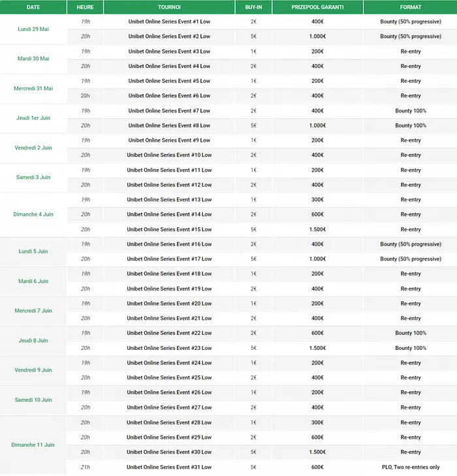Image resolution: width=457 pixels, height=476 pixels.
Task: Click Bounty 100% format for Event #22
Action: [411, 333]
